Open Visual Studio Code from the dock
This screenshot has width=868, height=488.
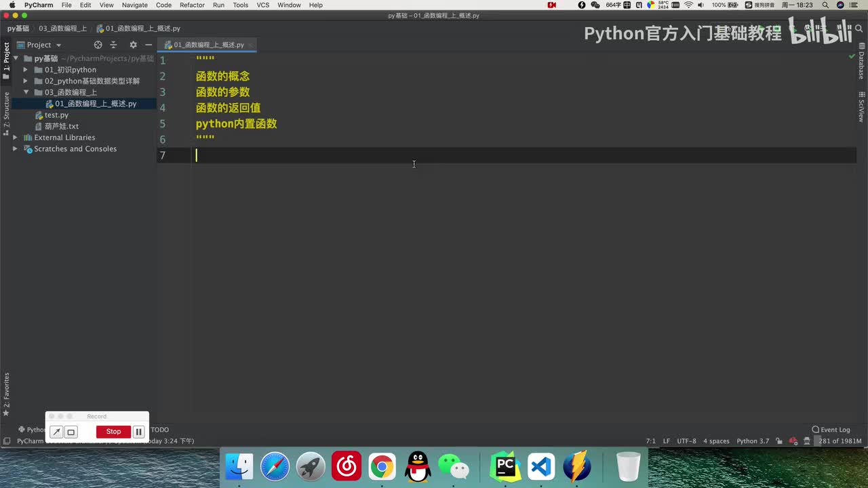(x=541, y=467)
